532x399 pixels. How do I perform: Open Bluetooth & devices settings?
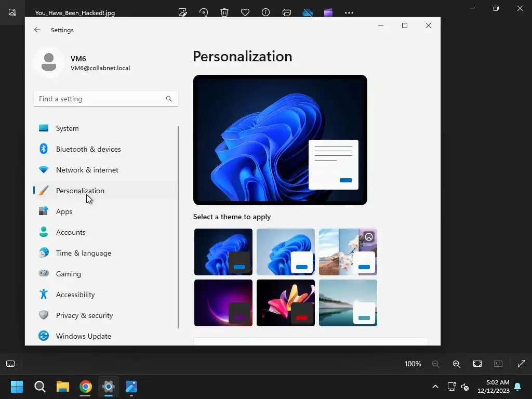coord(105,149)
